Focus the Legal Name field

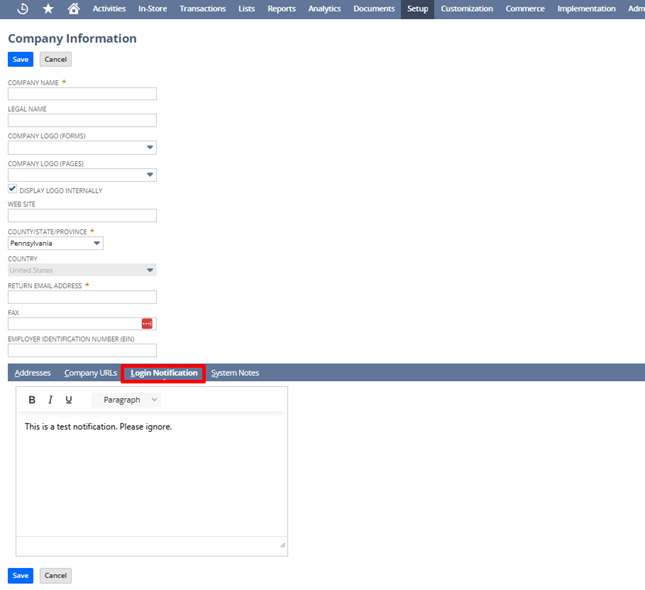point(82,120)
